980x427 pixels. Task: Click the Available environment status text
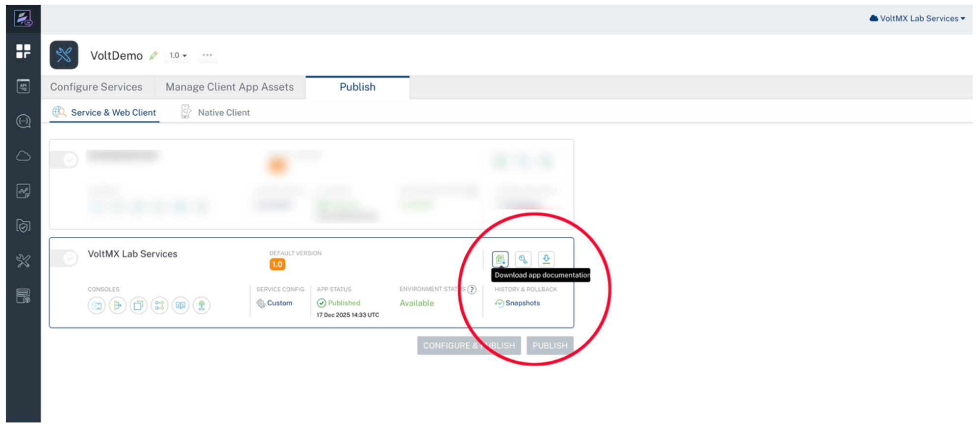coord(417,303)
